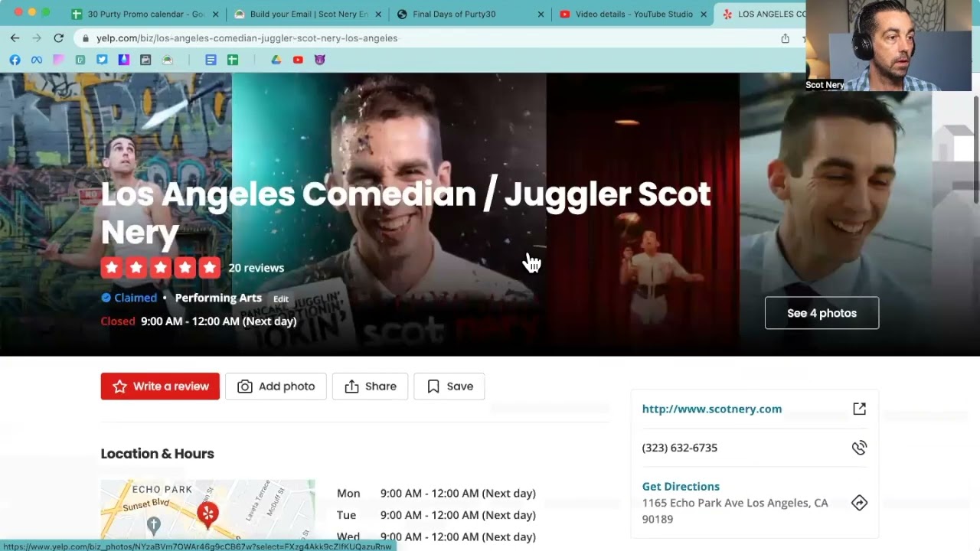Viewport: 980px width, 551px height.
Task: Open the green dome bookmark in the bookmarks bar
Action: [167, 60]
